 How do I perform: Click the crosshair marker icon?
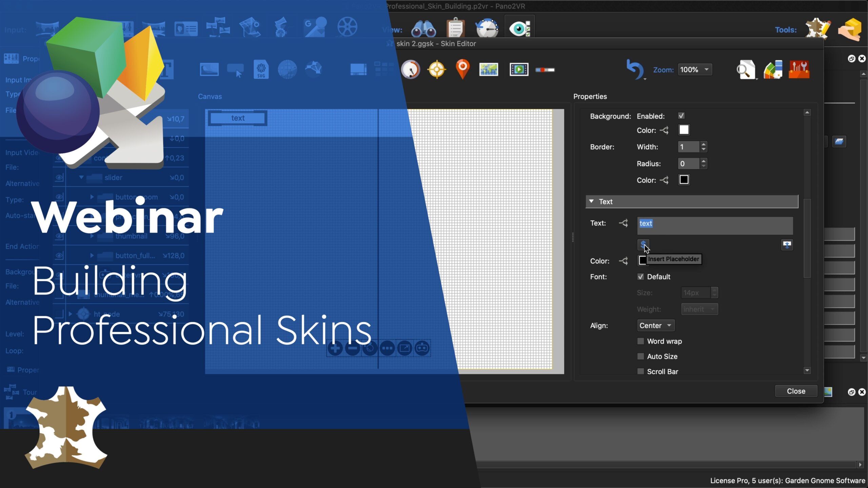437,69
